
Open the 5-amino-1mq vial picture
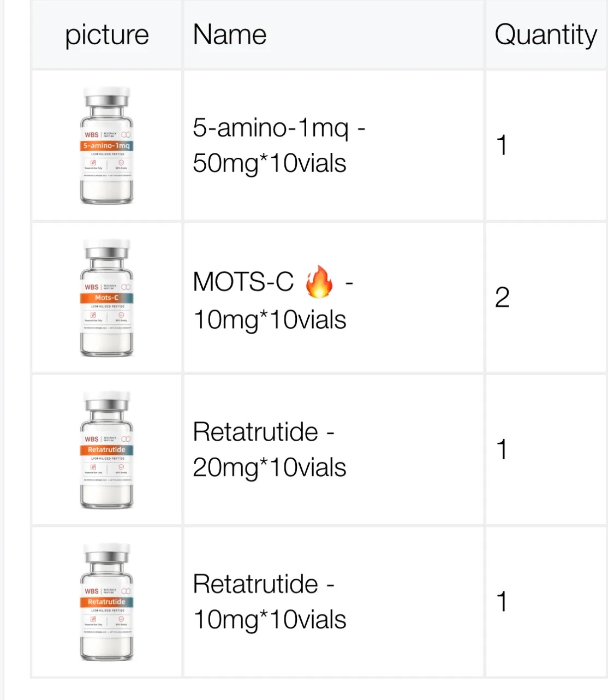point(106,146)
